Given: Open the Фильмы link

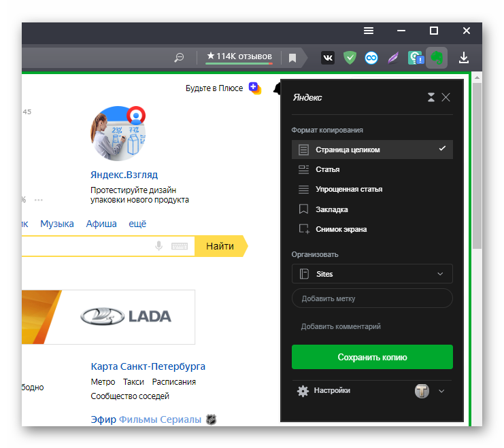Looking at the screenshot, I should (x=138, y=419).
